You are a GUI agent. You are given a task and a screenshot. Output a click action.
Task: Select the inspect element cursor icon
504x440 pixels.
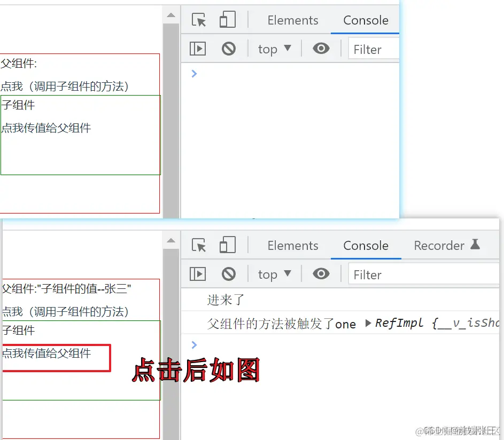pos(198,20)
